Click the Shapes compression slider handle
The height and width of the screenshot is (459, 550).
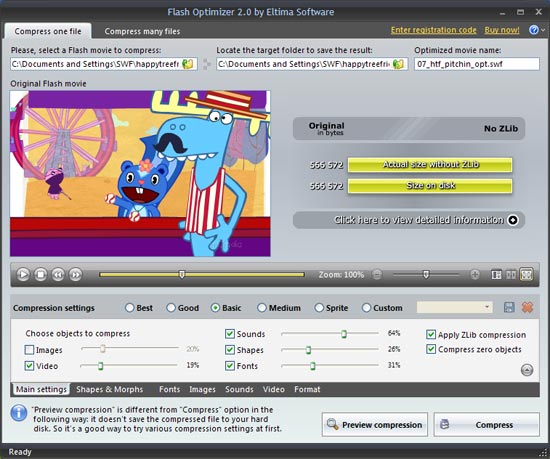(x=308, y=350)
